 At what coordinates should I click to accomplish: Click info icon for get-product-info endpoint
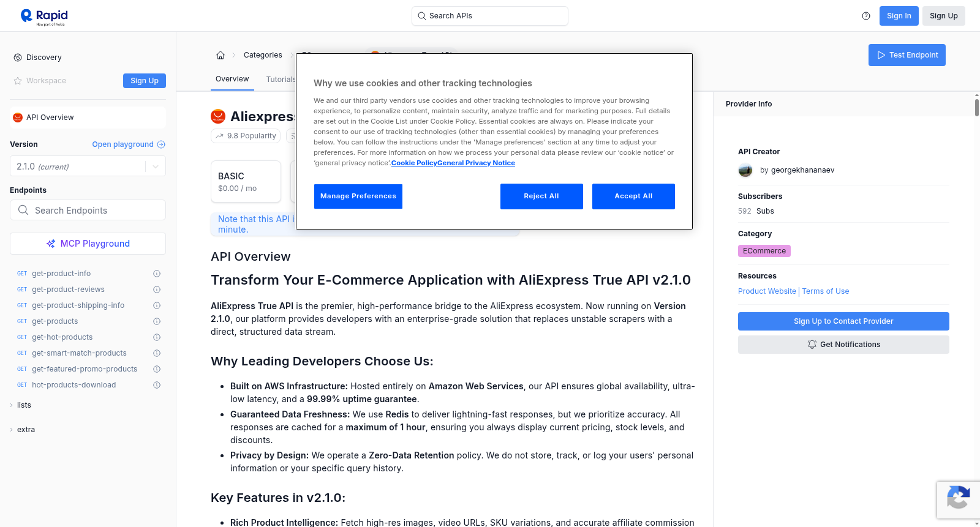click(x=157, y=274)
